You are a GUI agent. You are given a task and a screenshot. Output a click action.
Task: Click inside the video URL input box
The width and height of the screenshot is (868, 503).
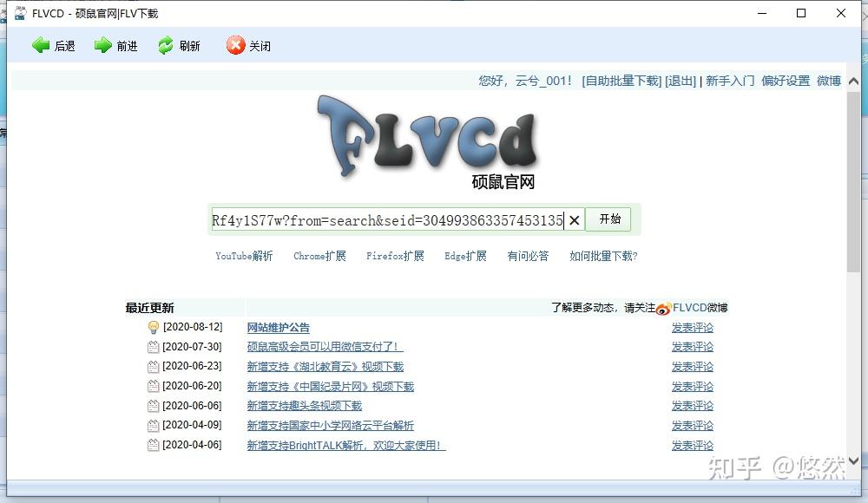382,220
